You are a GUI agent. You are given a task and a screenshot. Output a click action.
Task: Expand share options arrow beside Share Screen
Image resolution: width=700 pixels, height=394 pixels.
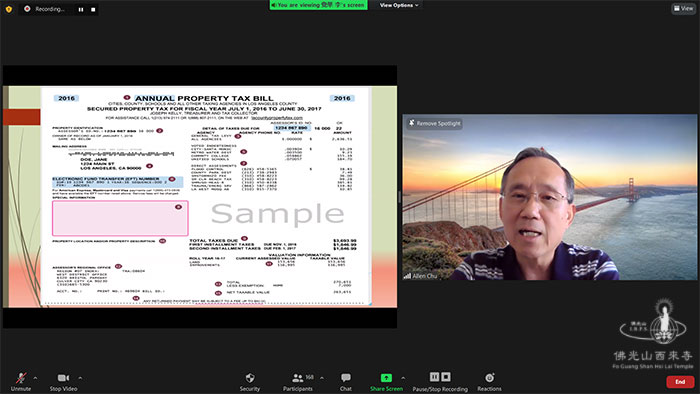pos(403,378)
